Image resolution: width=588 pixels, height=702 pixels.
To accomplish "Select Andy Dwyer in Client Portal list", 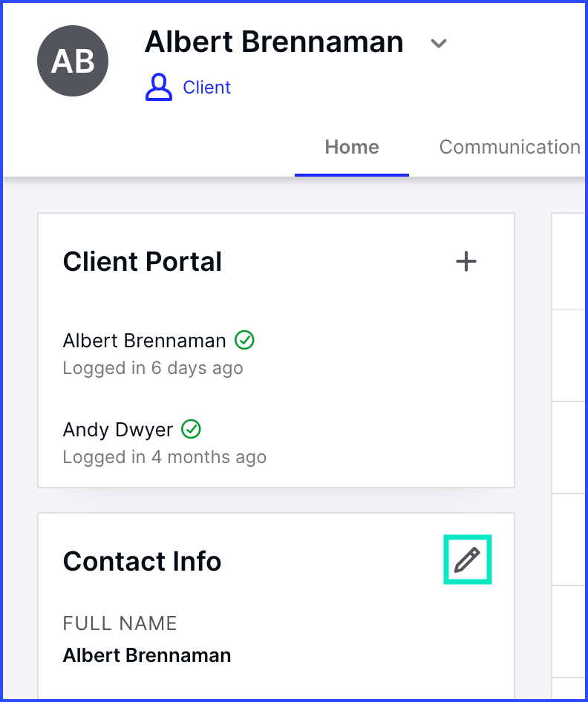I will 118,430.
